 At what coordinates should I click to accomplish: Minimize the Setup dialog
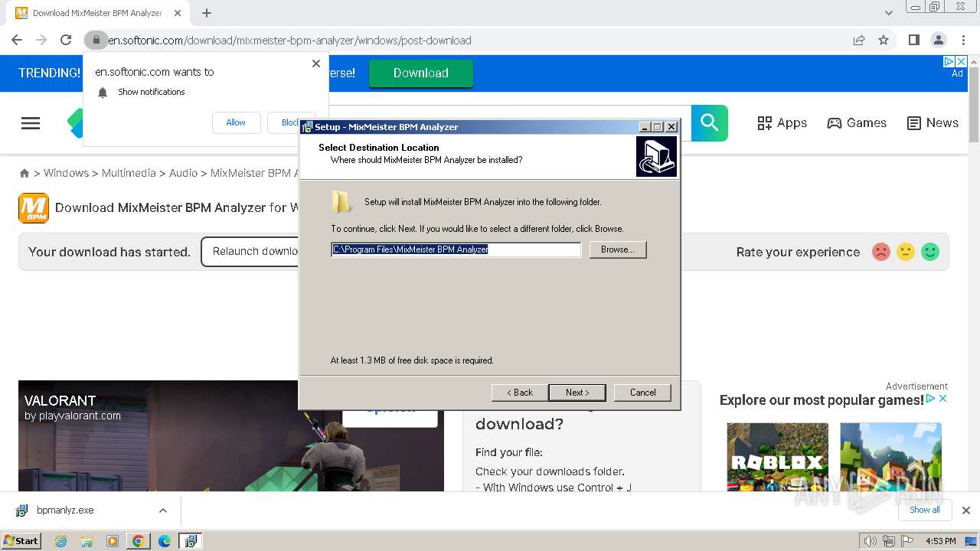645,127
